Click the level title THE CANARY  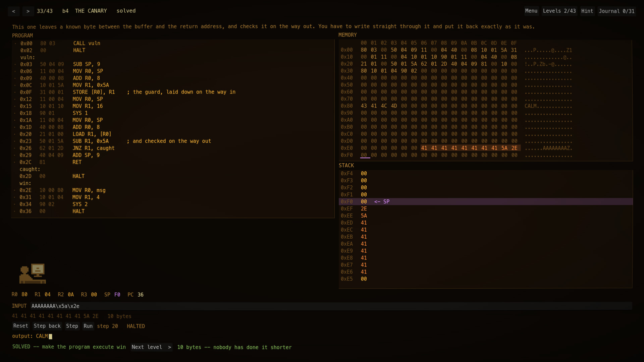pos(91,11)
